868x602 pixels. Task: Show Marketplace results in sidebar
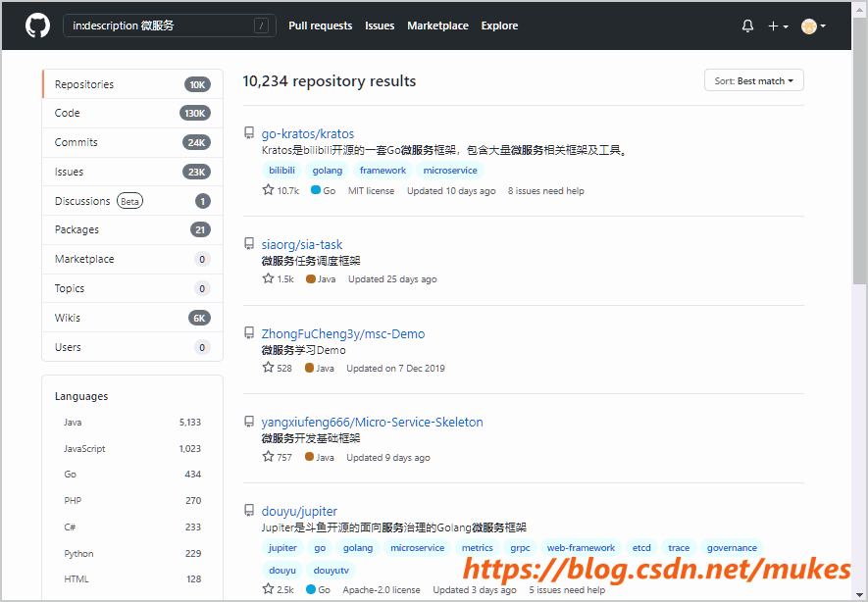132,259
